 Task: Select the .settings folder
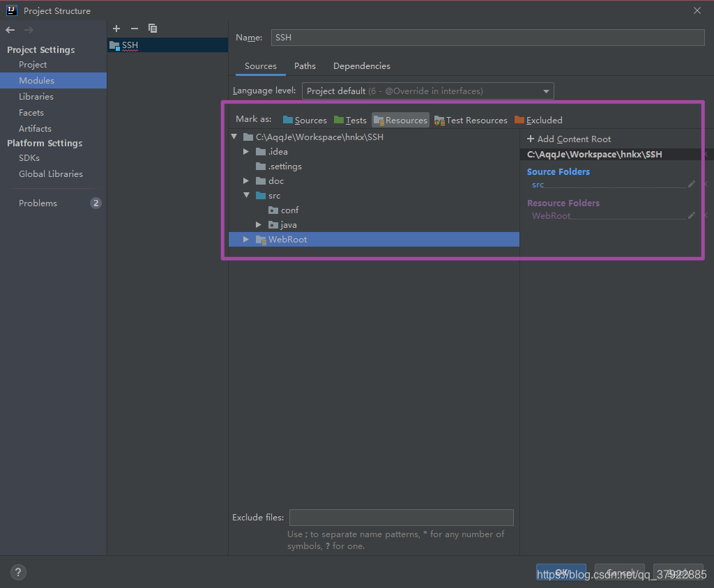click(x=374, y=166)
